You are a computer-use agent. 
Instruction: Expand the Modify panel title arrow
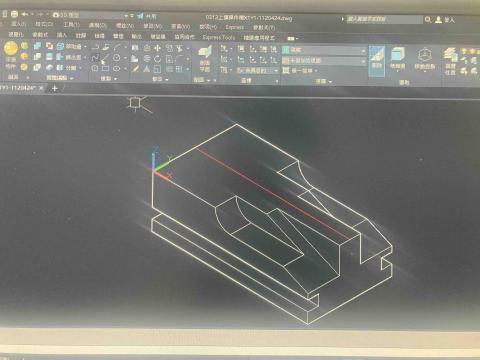(x=166, y=80)
